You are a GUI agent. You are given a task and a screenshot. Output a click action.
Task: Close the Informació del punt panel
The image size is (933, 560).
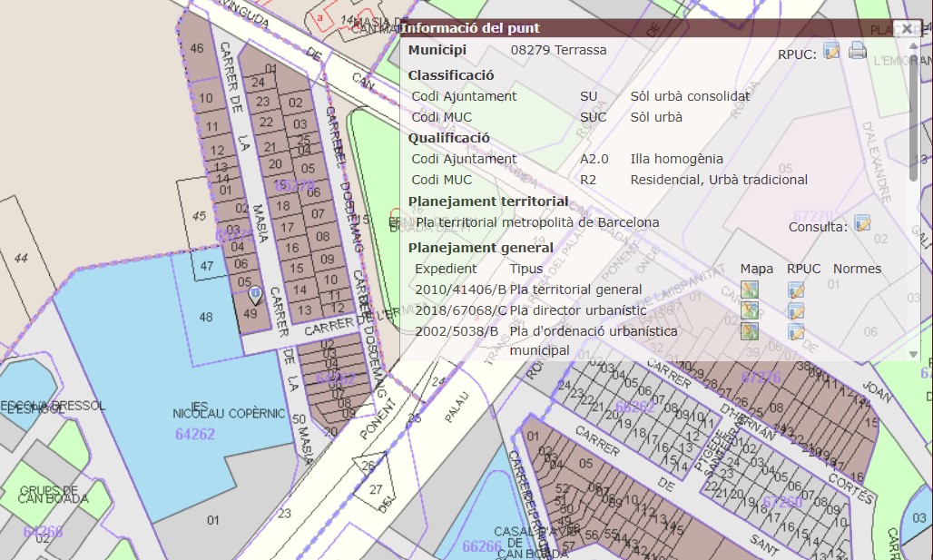tap(906, 28)
